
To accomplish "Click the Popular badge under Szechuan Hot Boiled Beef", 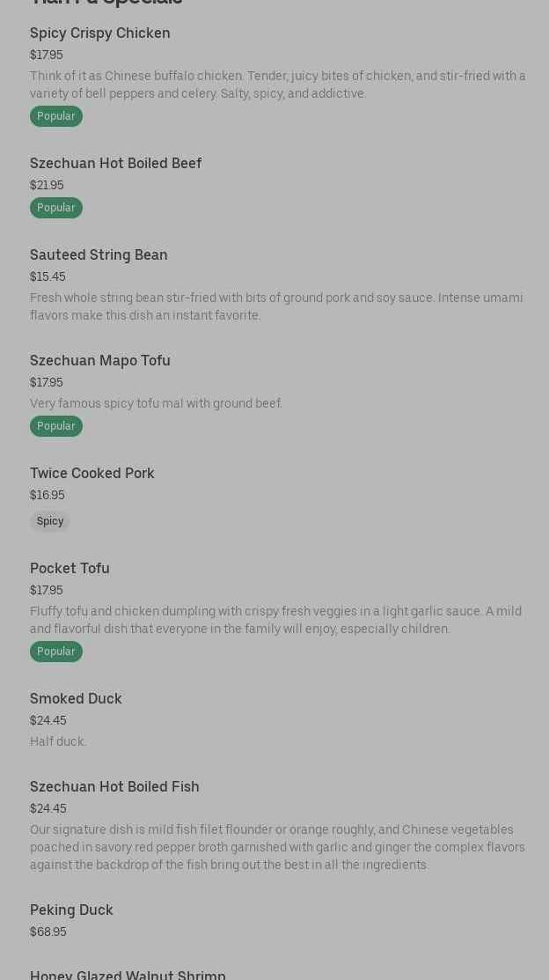I will tap(56, 208).
